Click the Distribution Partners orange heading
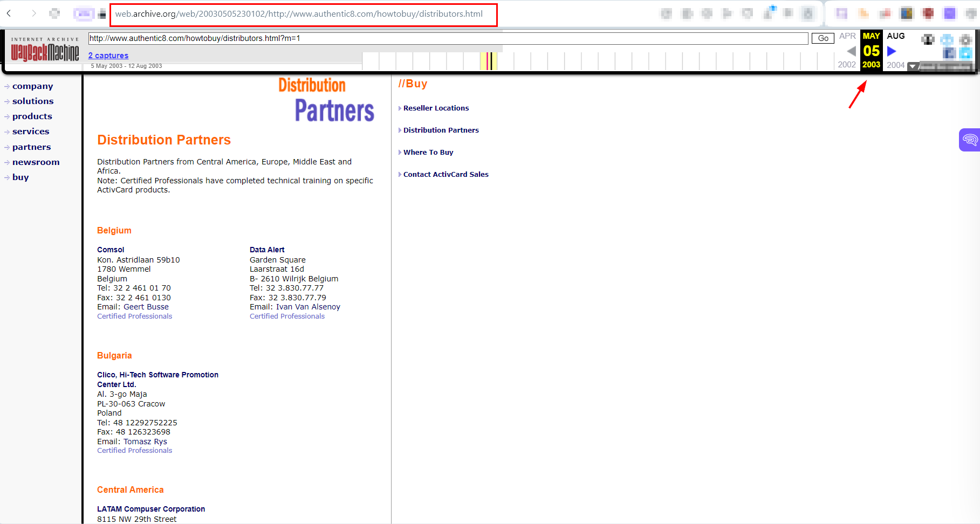The width and height of the screenshot is (980, 524). 164,140
